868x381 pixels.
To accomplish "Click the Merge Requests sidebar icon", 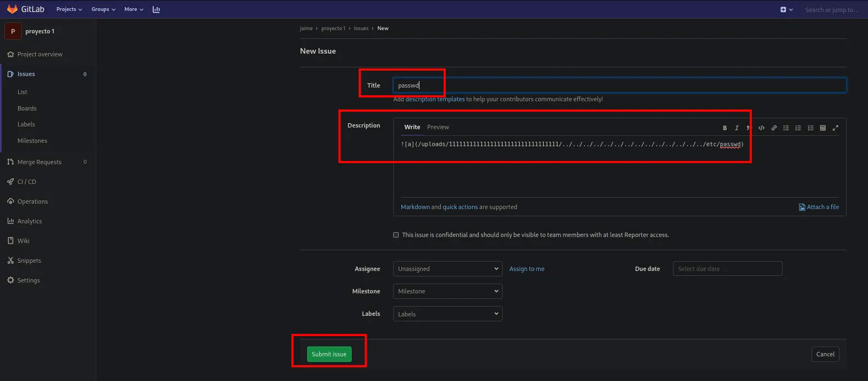I will 10,162.
